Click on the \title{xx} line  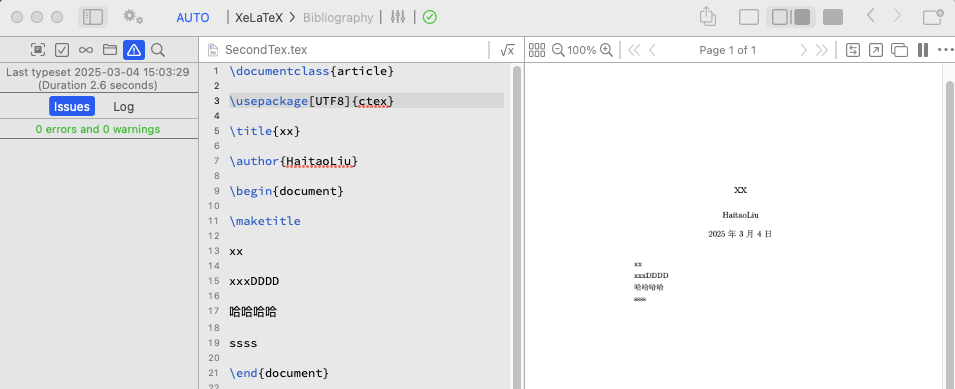[265, 131]
